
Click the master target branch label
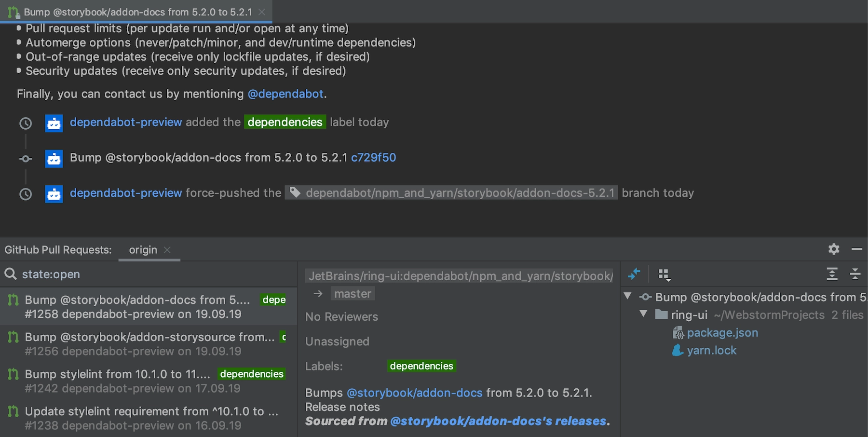353,294
